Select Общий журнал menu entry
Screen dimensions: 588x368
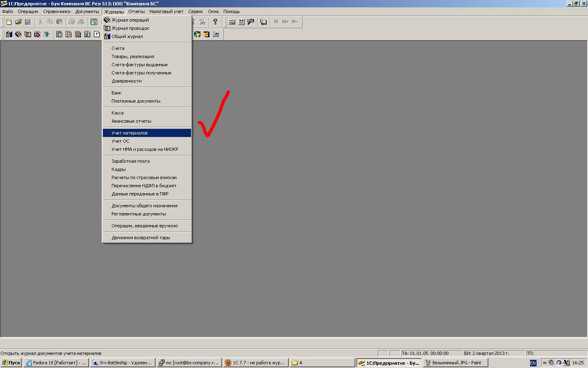(147, 36)
